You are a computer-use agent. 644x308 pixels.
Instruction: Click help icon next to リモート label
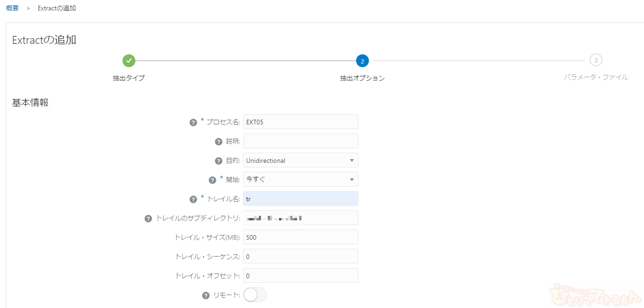[206, 295]
